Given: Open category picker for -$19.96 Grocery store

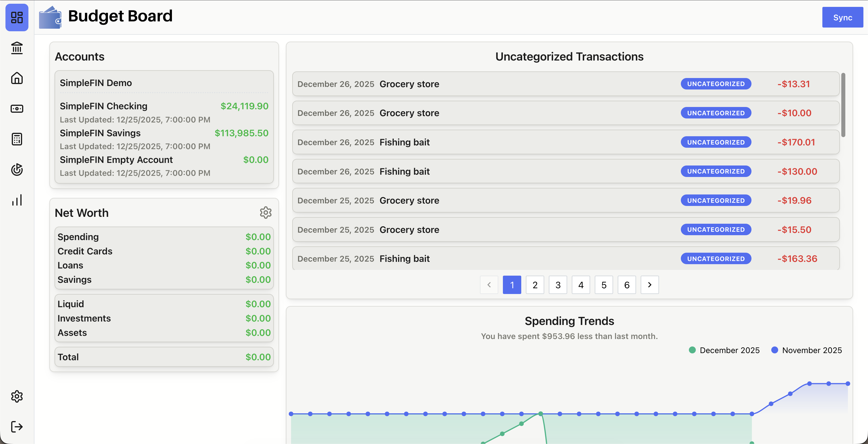Looking at the screenshot, I should (x=716, y=200).
